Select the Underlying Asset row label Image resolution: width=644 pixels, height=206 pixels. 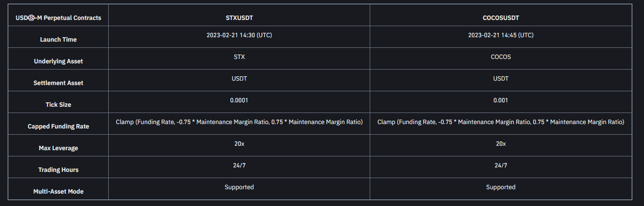tap(58, 61)
